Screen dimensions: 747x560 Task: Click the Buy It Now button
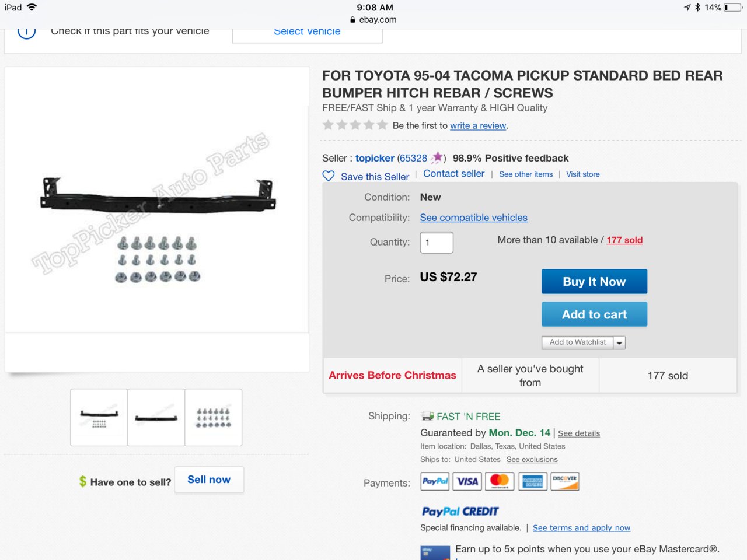594,282
